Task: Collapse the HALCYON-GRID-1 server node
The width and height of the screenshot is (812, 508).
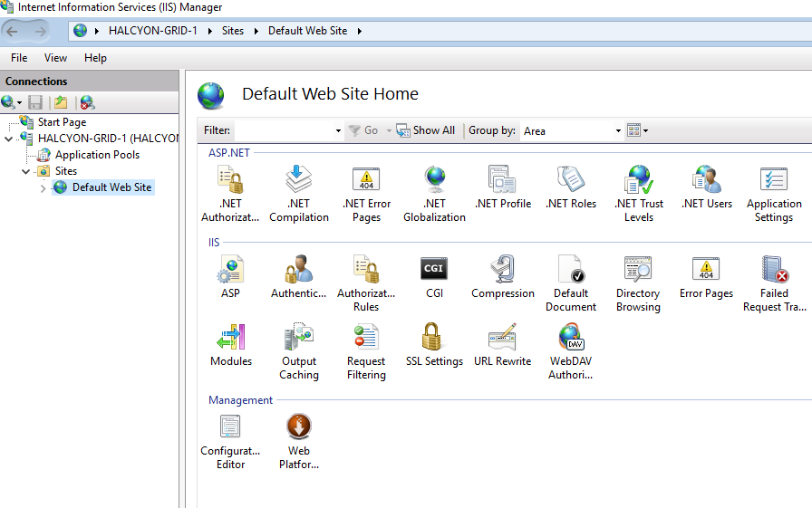Action: click(8, 139)
